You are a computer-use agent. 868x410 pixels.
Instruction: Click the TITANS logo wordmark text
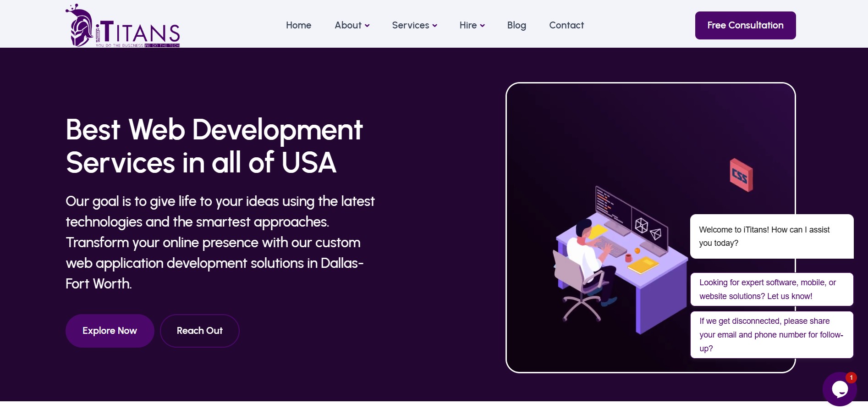coord(140,32)
